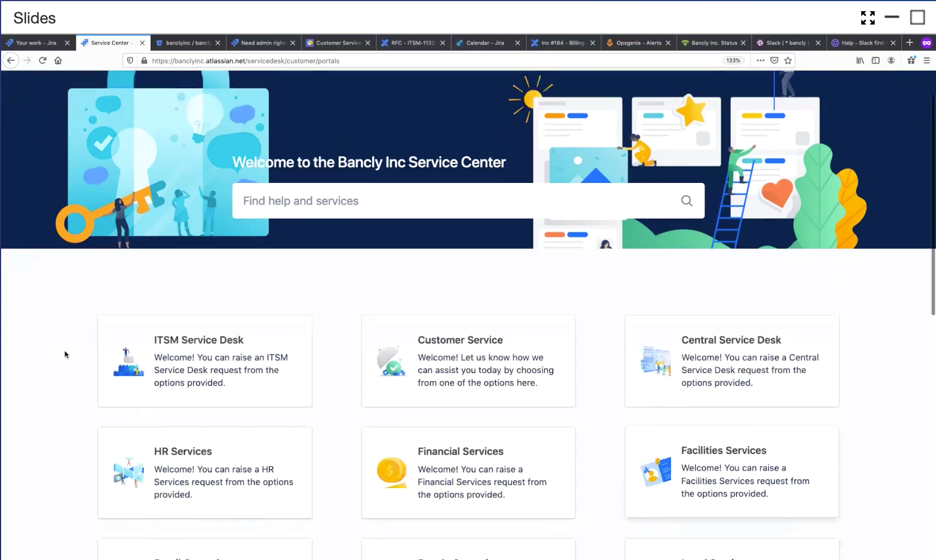The width and height of the screenshot is (936, 560).
Task: Open the page actions three-dots menu
Action: pos(760,60)
